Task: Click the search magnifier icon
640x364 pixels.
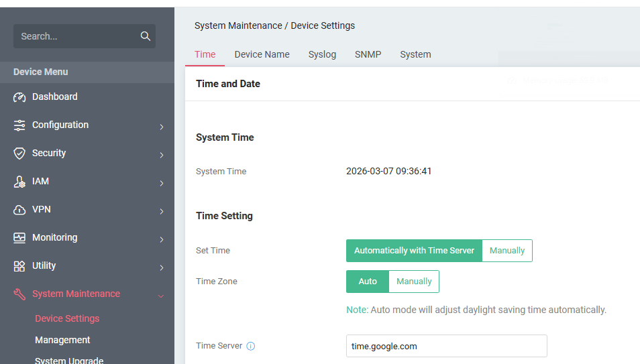Action: tap(145, 36)
